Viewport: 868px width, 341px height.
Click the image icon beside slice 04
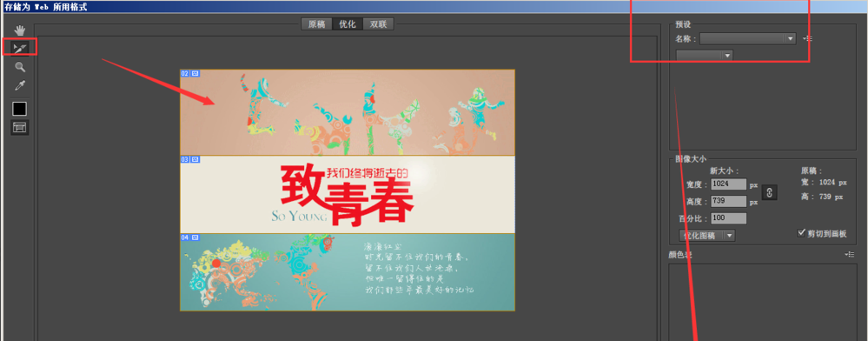pyautogui.click(x=195, y=237)
